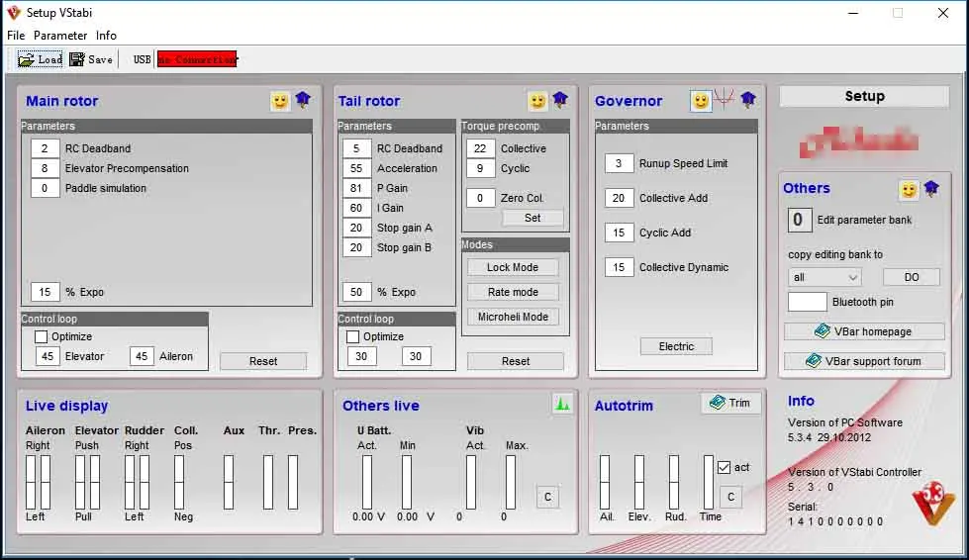Click the Zero Col. value field
The height and width of the screenshot is (560, 969).
coord(480,198)
